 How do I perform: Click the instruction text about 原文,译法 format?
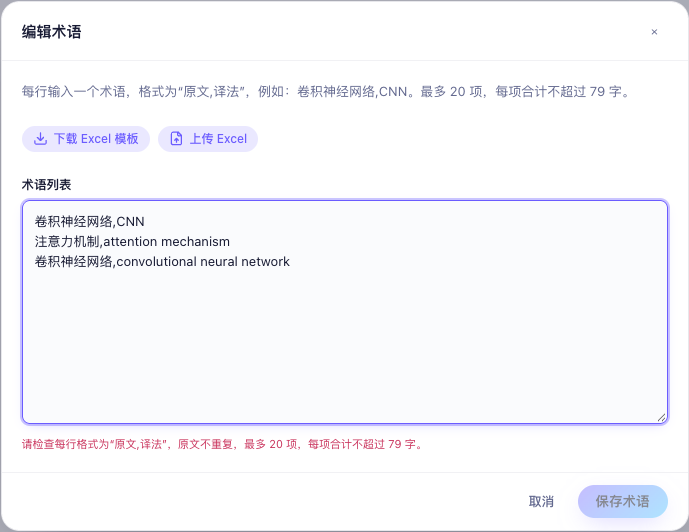pos(326,91)
